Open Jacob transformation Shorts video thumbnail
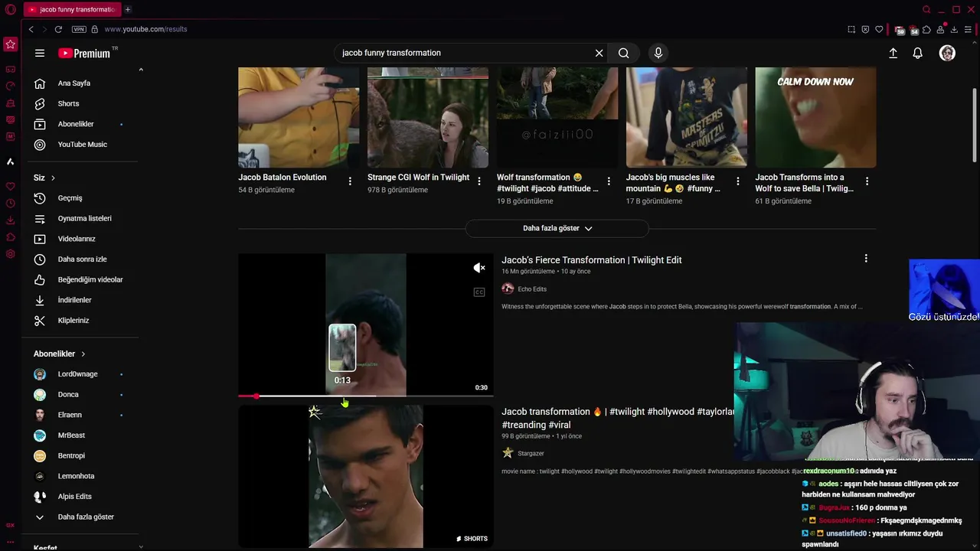This screenshot has height=551, width=980. (366, 477)
